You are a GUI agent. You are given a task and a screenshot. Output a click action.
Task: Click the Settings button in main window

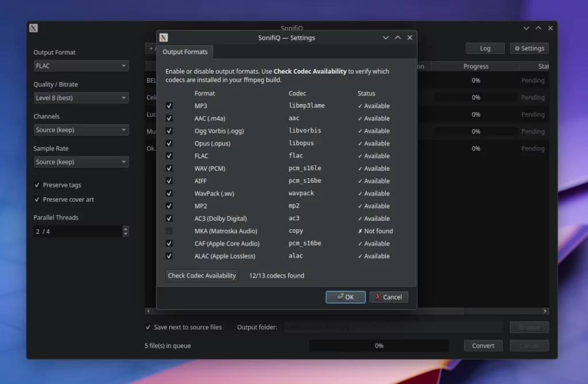tap(529, 48)
